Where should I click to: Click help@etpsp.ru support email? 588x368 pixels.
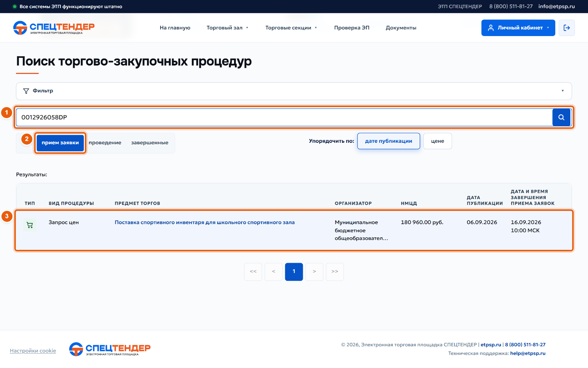point(528,353)
